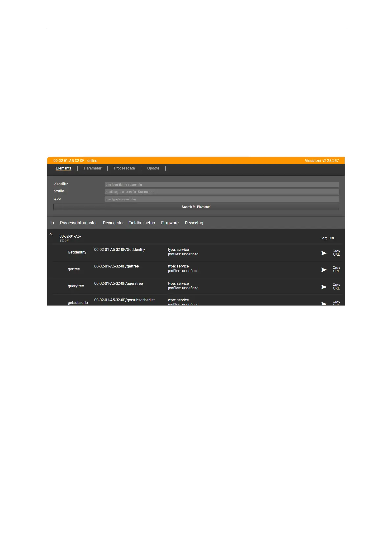
Task: Go to the Update tab
Action: point(153,168)
